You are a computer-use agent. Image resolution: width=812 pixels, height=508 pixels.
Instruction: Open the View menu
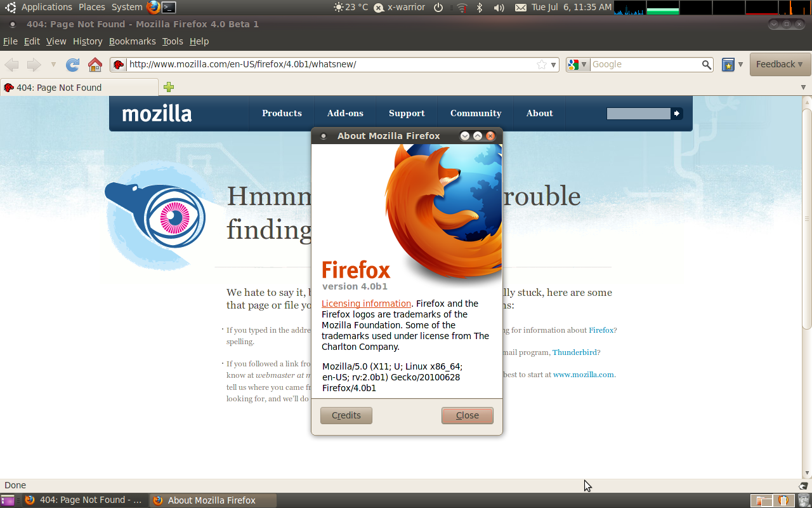[56, 41]
